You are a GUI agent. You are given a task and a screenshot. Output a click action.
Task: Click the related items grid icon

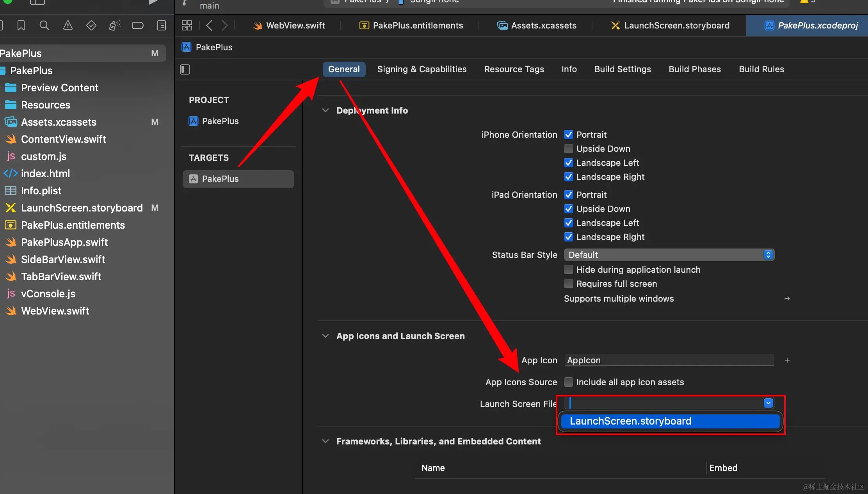coord(187,26)
